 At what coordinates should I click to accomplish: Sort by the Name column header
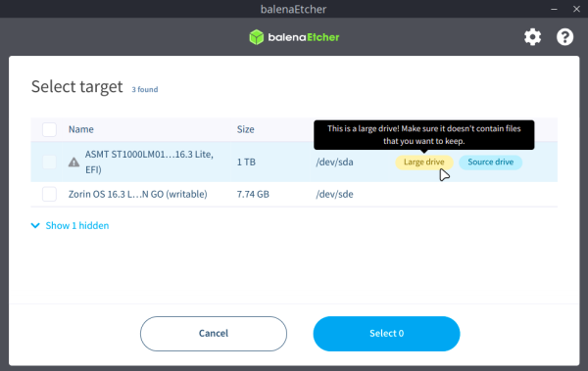click(x=81, y=129)
